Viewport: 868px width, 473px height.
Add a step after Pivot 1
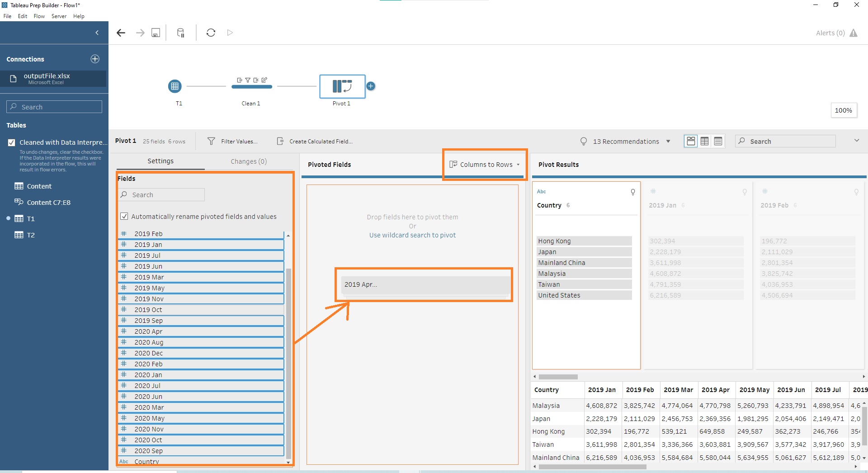(371, 86)
